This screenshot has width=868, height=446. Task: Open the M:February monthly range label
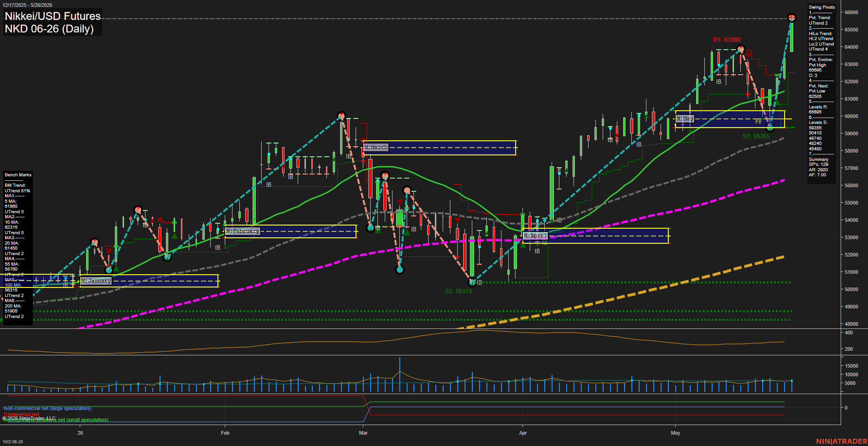243,231
